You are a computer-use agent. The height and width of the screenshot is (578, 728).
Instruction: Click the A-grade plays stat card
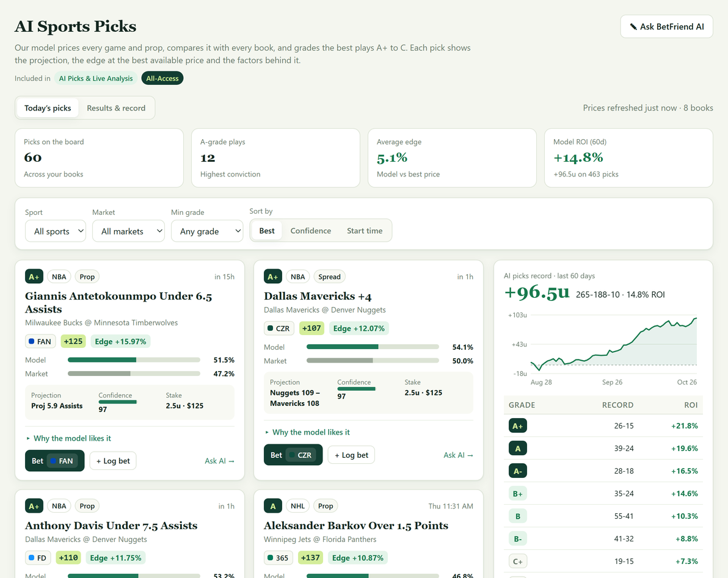[276, 158]
